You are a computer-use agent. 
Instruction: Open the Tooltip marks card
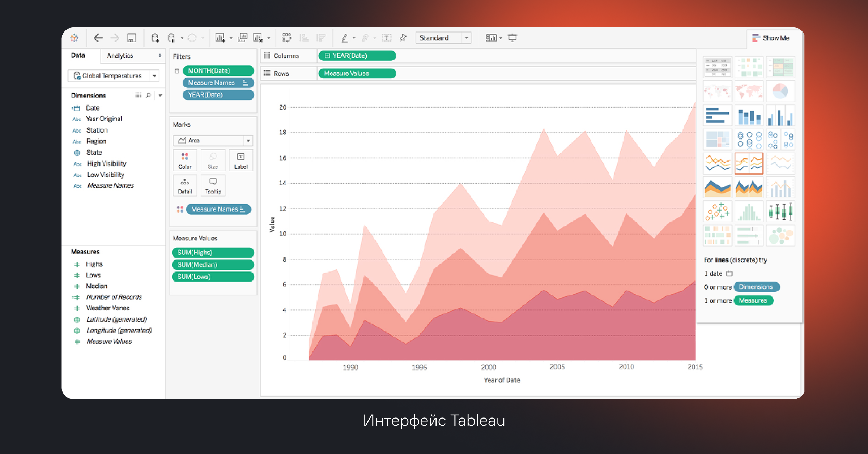click(x=213, y=185)
